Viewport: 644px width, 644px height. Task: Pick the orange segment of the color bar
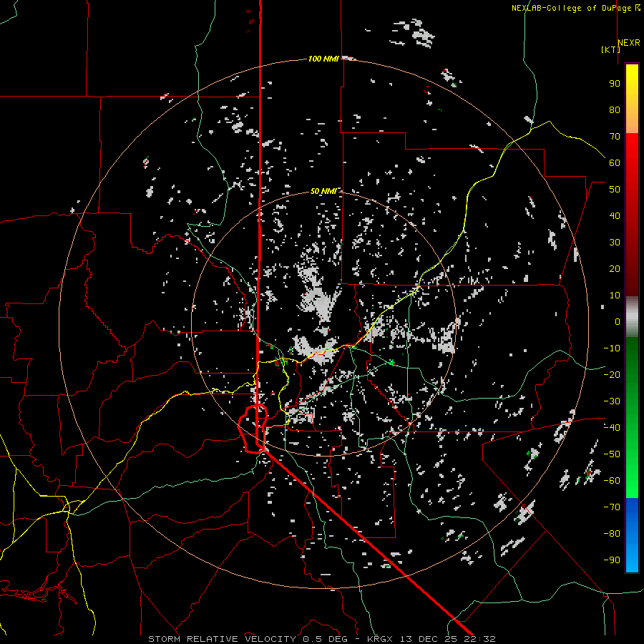632,122
